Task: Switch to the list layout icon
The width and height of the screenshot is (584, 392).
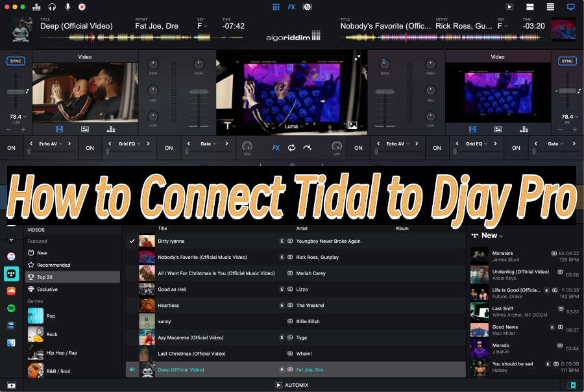Action: [x=550, y=7]
